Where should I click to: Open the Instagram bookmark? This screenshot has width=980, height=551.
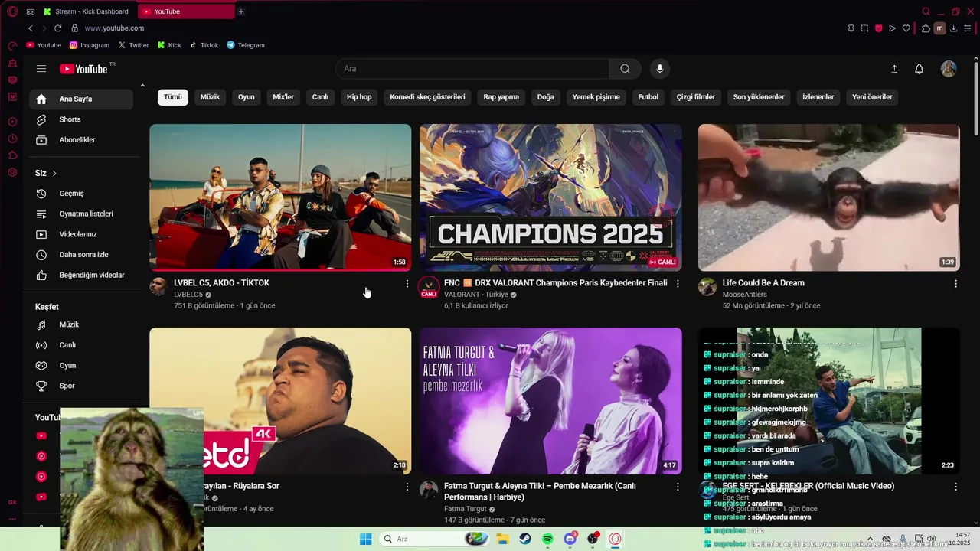[90, 45]
